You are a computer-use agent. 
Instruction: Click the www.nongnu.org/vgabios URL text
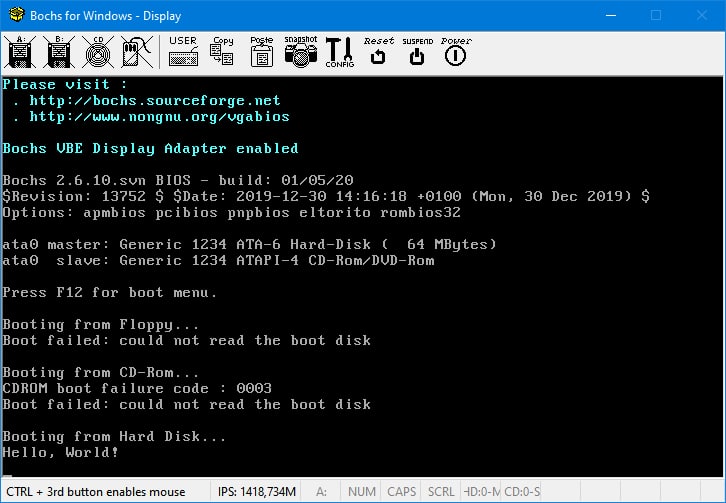tap(159, 117)
